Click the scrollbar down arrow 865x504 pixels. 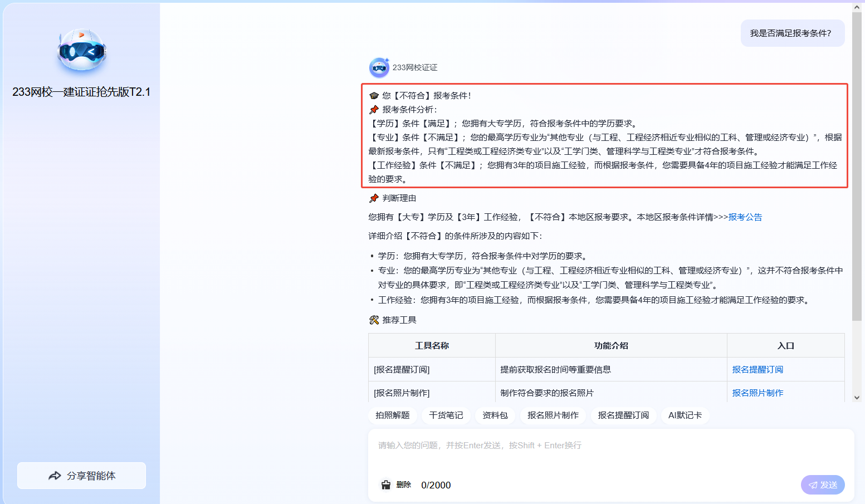857,398
